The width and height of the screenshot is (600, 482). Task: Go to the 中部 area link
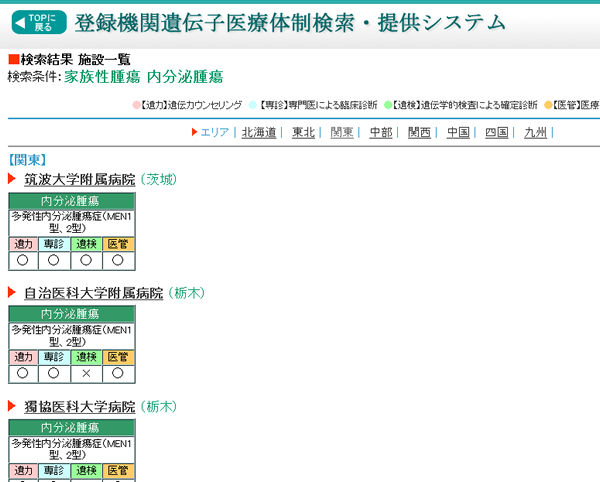(x=381, y=132)
